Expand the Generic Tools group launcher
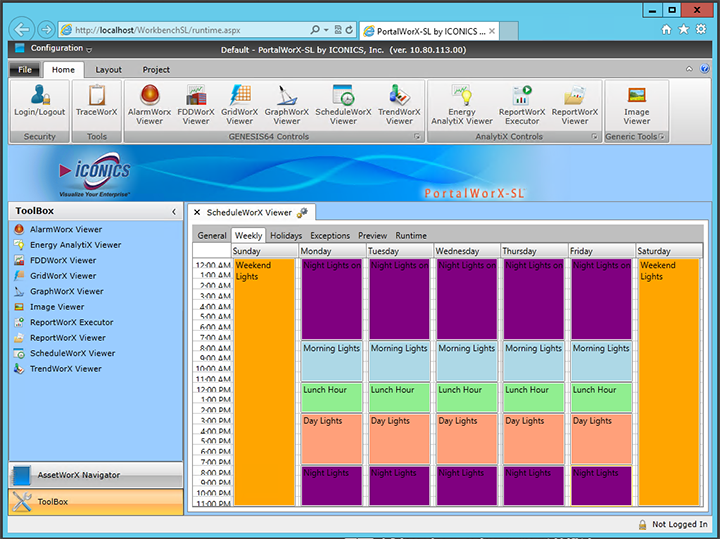This screenshot has height=539, width=720. (x=661, y=136)
